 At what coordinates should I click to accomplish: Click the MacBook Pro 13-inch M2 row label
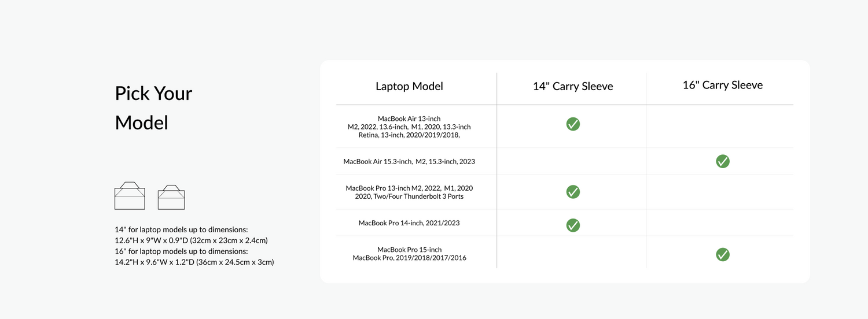pyautogui.click(x=409, y=192)
